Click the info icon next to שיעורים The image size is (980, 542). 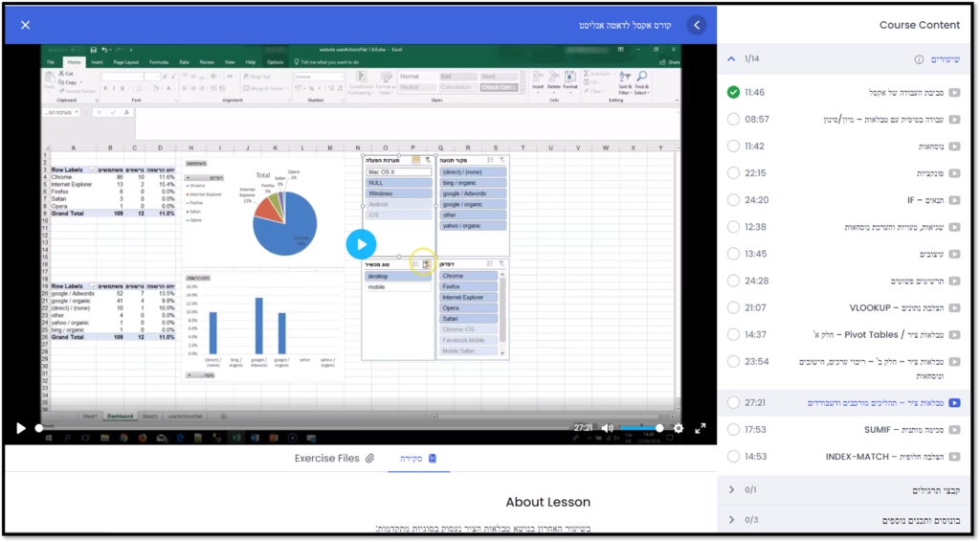tap(920, 59)
